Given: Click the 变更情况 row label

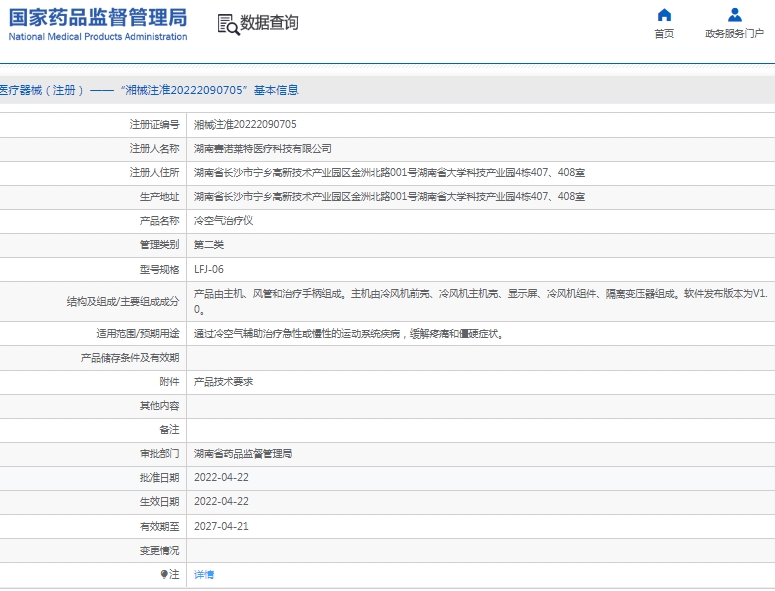Looking at the screenshot, I should point(159,550).
